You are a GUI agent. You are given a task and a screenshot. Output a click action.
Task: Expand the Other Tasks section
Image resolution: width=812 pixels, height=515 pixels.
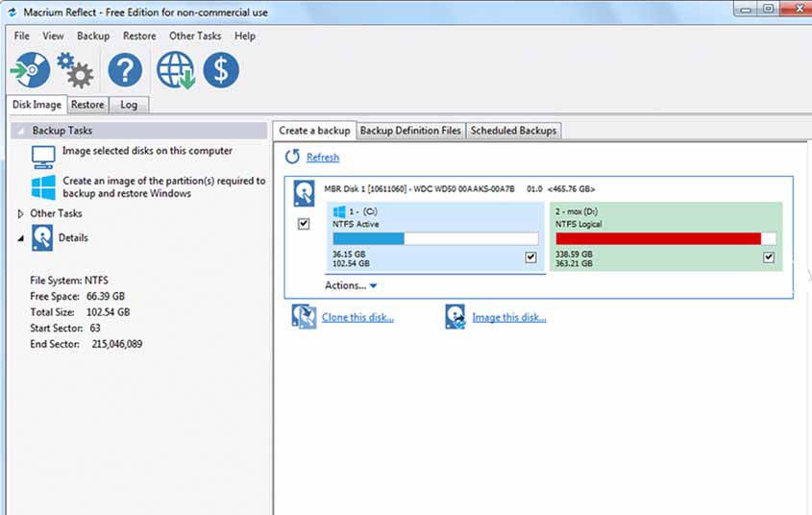click(20, 213)
